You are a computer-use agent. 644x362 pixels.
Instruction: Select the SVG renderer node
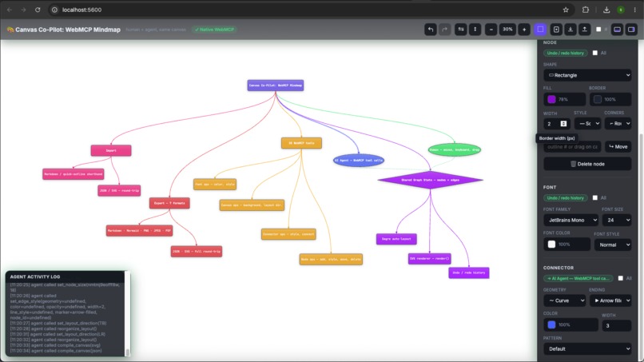430,258
